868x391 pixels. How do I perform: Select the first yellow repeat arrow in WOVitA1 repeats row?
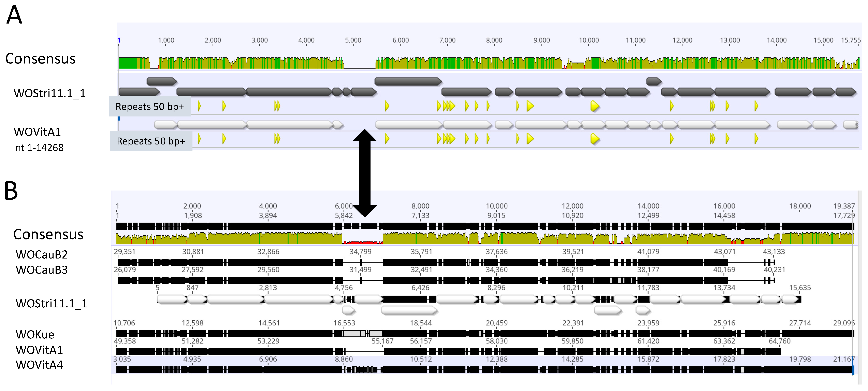tap(200, 139)
